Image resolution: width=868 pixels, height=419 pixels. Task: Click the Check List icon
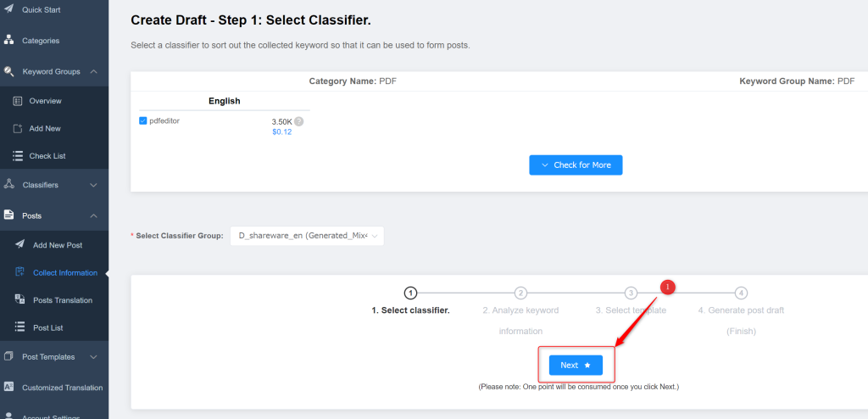[x=18, y=156]
